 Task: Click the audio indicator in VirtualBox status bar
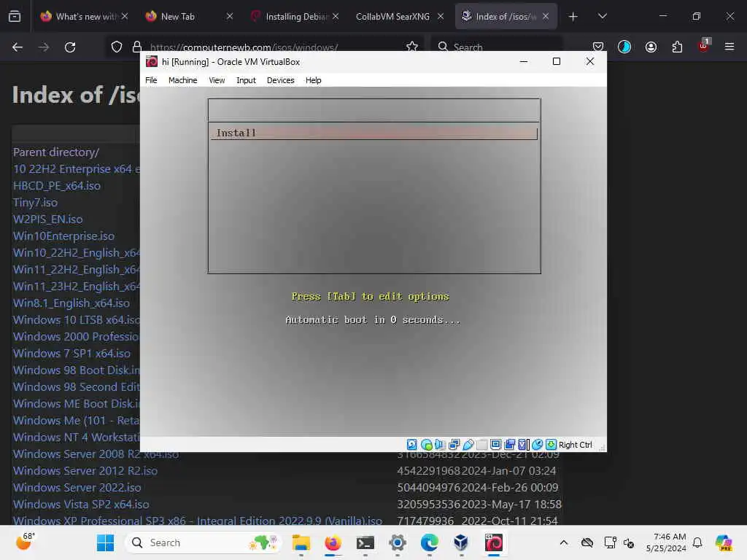pos(440,444)
